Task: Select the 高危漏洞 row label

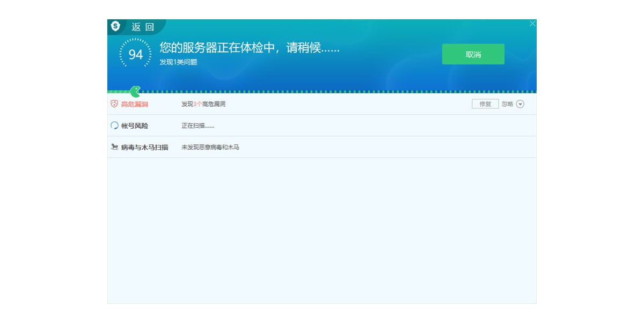Action: [135, 104]
